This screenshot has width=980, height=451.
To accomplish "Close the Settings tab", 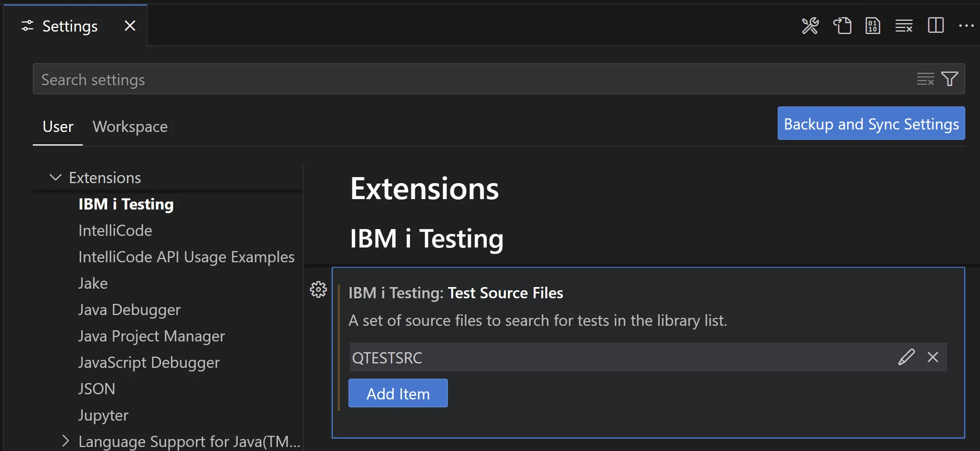I will point(130,26).
